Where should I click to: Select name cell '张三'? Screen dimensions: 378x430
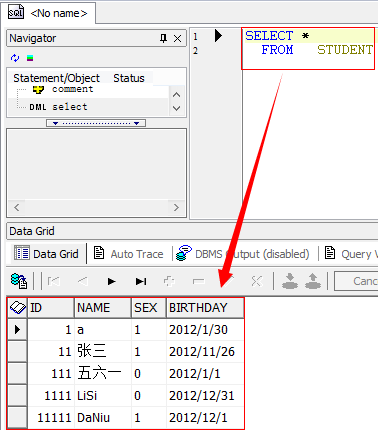[103, 351]
